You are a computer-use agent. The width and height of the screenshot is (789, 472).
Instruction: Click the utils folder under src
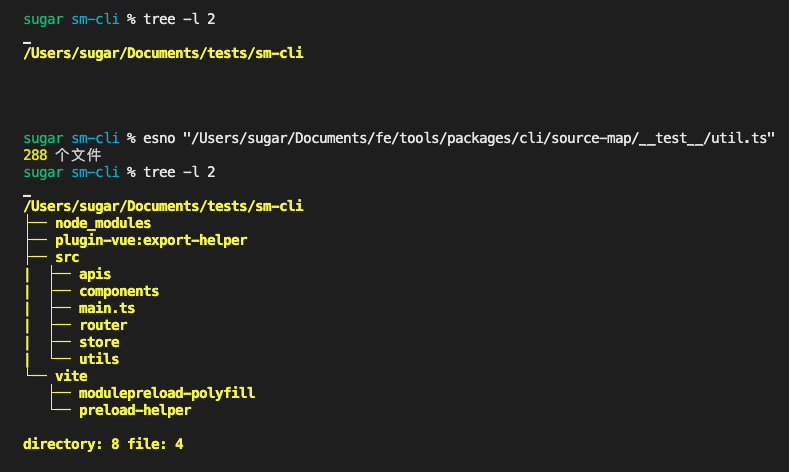pyautogui.click(x=99, y=359)
